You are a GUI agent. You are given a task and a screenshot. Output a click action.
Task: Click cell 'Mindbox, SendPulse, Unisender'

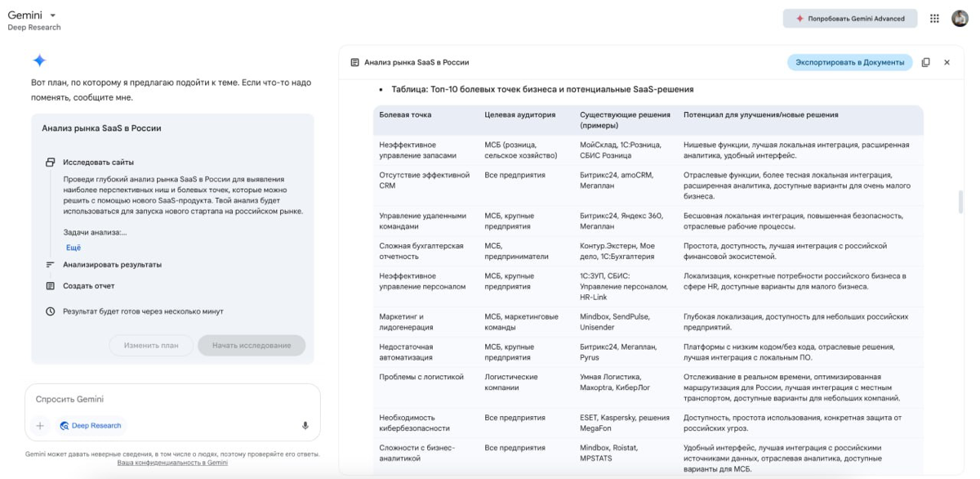(x=617, y=321)
